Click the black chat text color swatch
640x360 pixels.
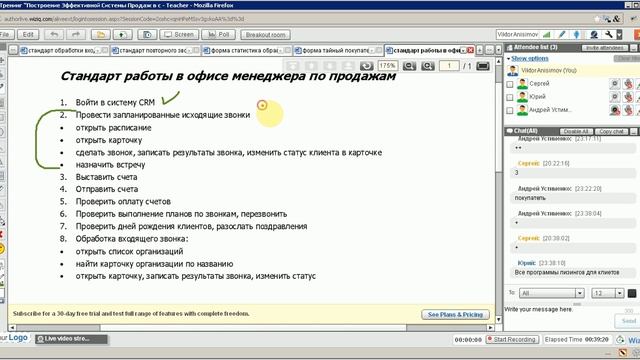632,293
